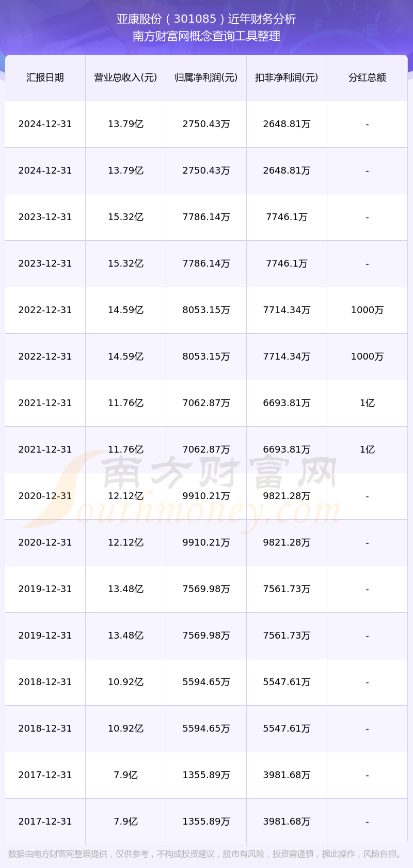This screenshot has height=868, width=413.
Task: Click the footer disclaimer text
Action: pos(206,854)
